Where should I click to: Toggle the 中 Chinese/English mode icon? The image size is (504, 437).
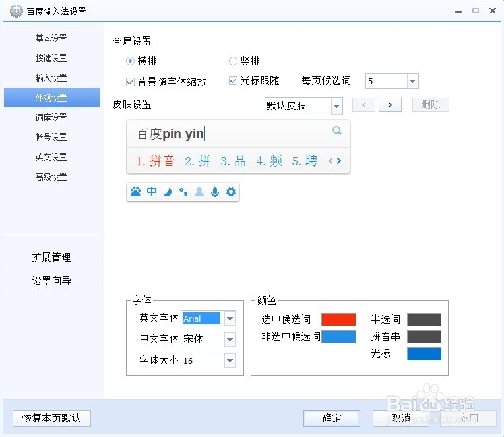152,192
